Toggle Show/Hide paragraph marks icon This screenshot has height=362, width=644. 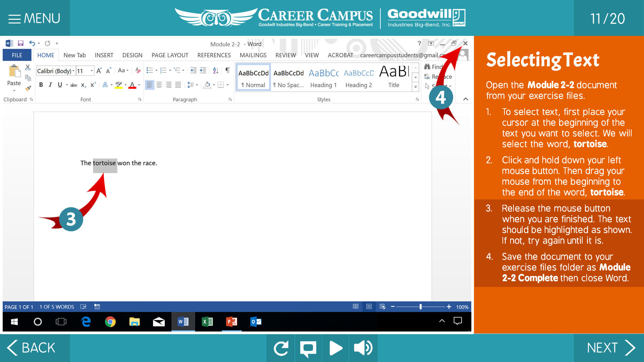point(227,70)
